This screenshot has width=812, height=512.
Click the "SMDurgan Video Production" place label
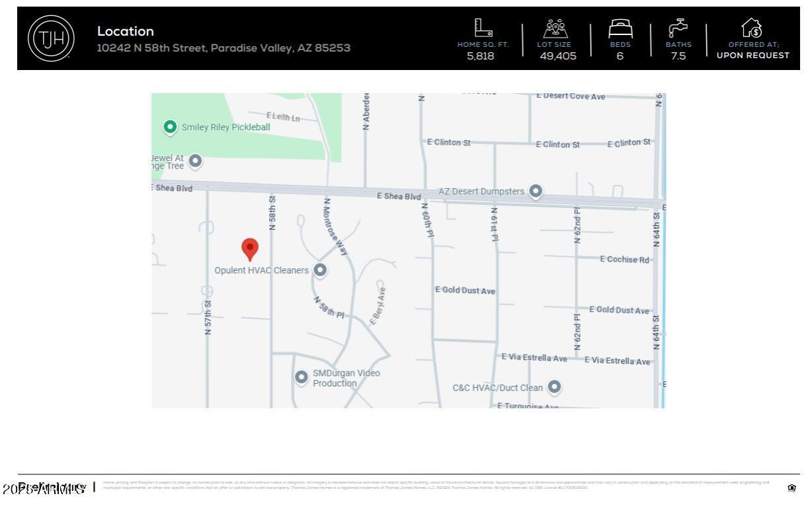coord(346,378)
